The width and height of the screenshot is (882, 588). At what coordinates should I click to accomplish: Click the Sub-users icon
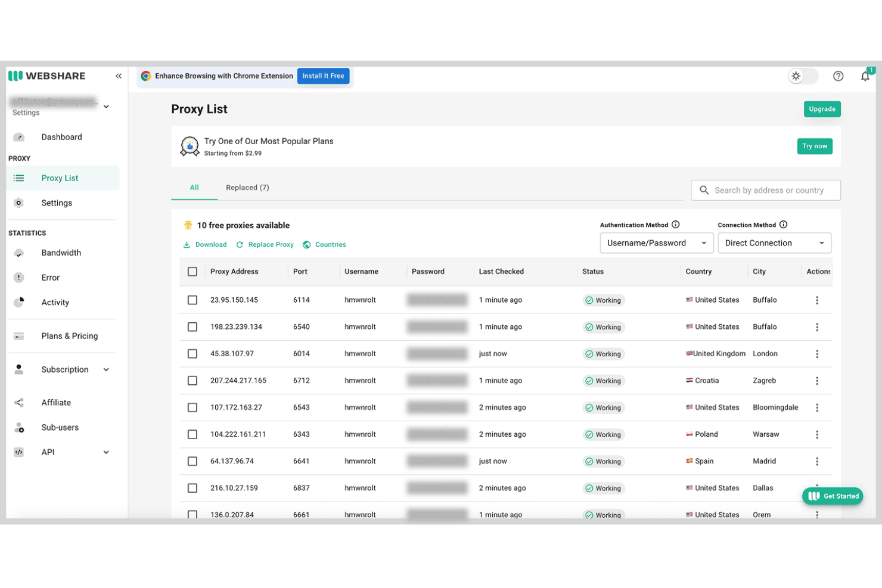coord(19,428)
